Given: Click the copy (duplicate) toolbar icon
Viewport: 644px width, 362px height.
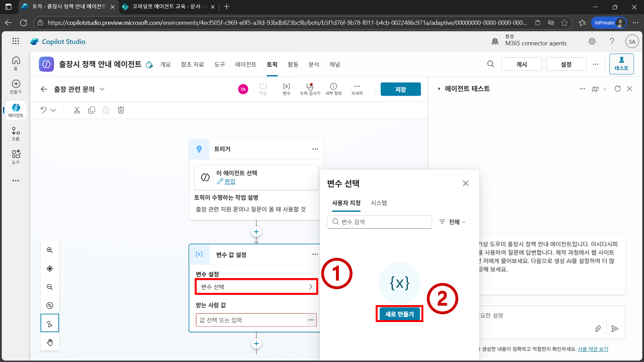Looking at the screenshot, I should coord(91,110).
